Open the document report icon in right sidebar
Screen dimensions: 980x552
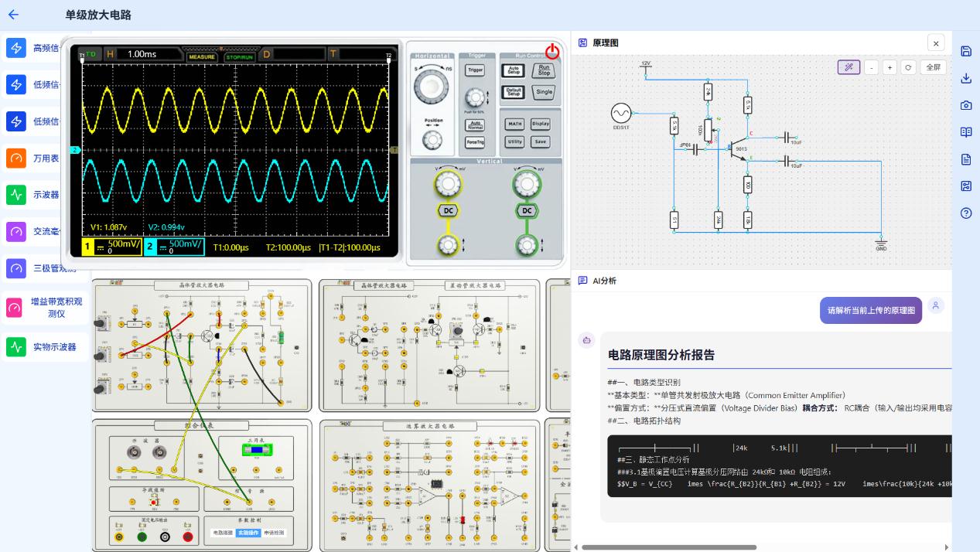(965, 159)
